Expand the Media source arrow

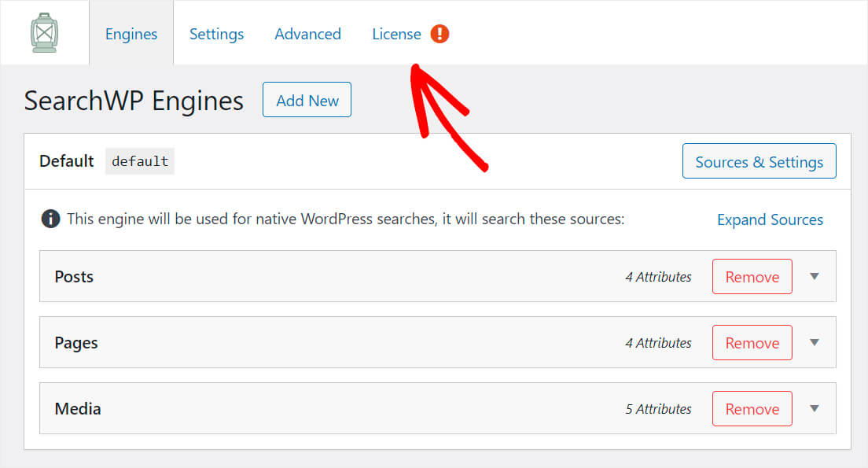click(815, 409)
